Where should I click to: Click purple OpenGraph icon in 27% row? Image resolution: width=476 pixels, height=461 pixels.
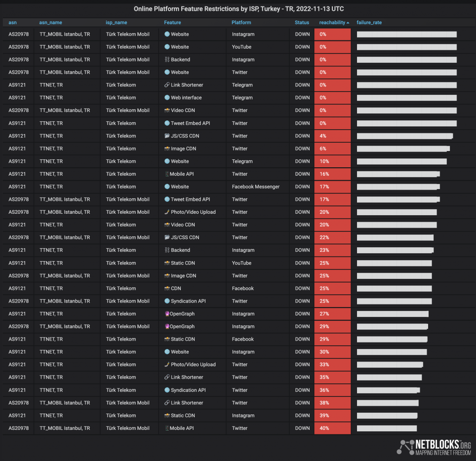(x=167, y=314)
